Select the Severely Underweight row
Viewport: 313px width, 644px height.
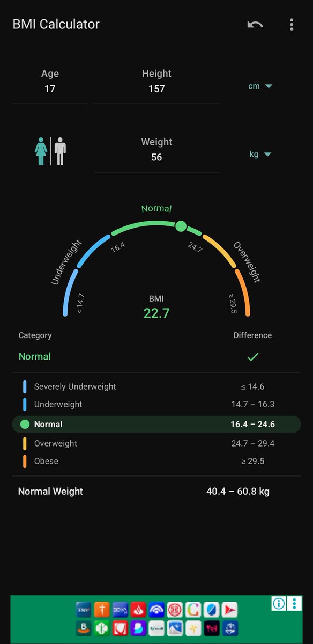pyautogui.click(x=156, y=386)
